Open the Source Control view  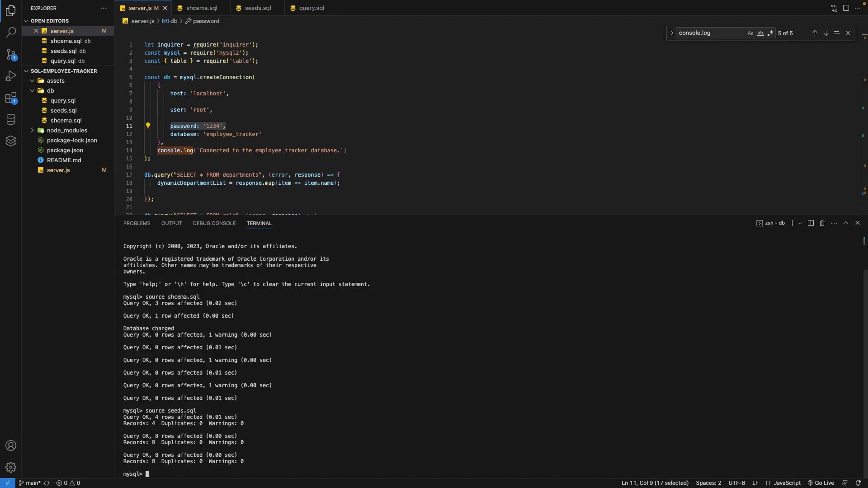coord(11,54)
